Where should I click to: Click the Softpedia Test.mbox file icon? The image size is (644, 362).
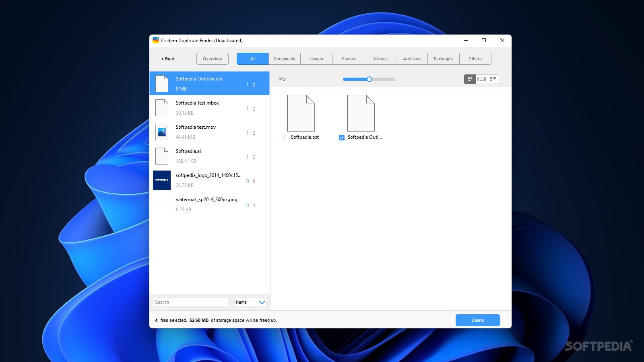click(162, 108)
